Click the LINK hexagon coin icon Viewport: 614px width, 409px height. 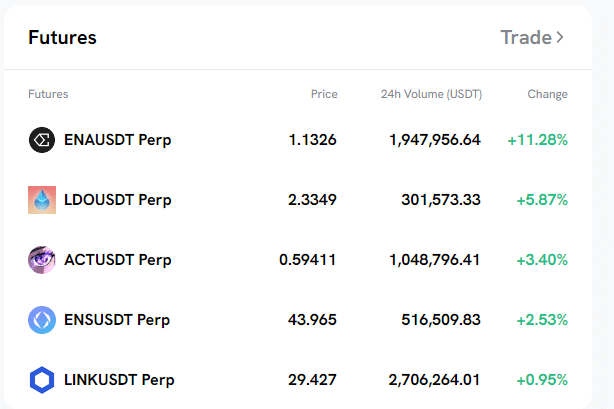(x=42, y=380)
